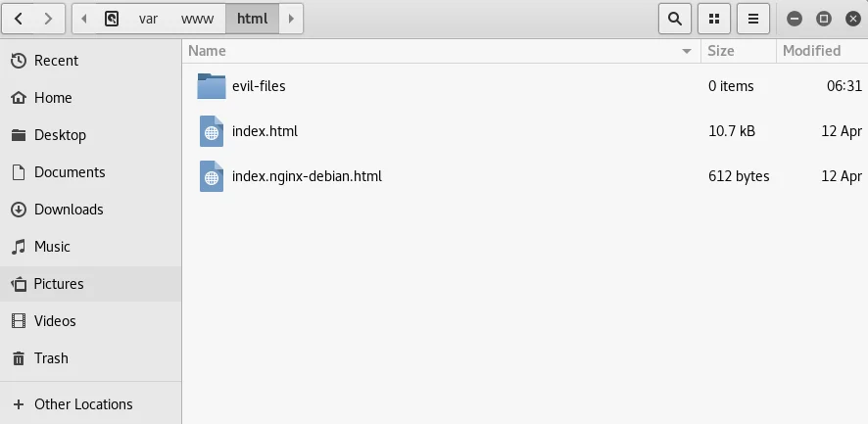The image size is (868, 424).
Task: Click the root filesystem disk icon
Action: click(112, 19)
